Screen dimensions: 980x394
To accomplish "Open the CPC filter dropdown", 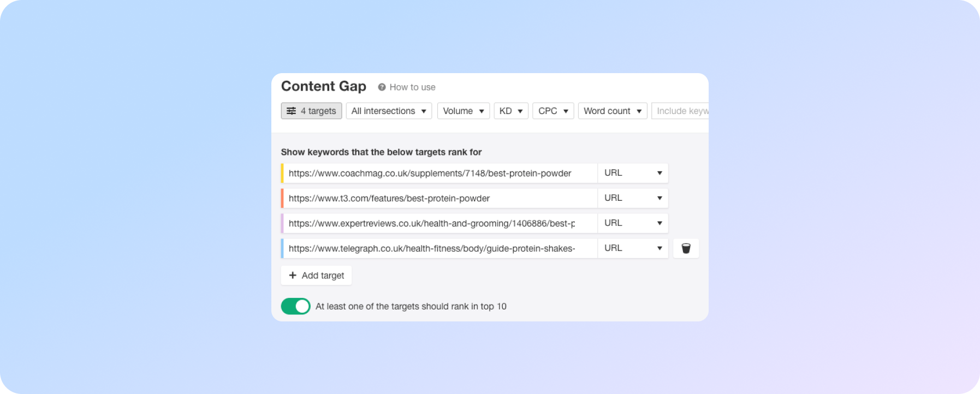I will pos(553,111).
